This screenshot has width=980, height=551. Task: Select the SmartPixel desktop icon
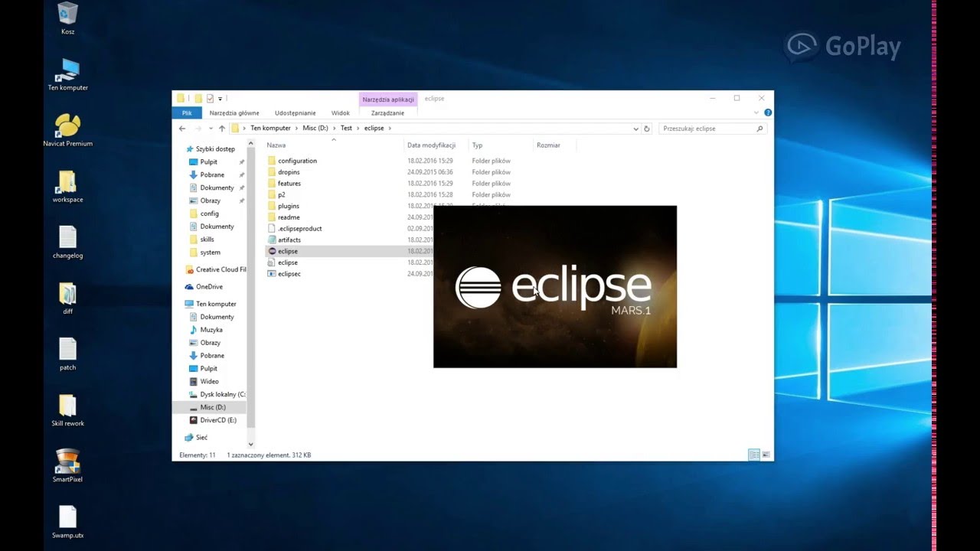point(67,466)
